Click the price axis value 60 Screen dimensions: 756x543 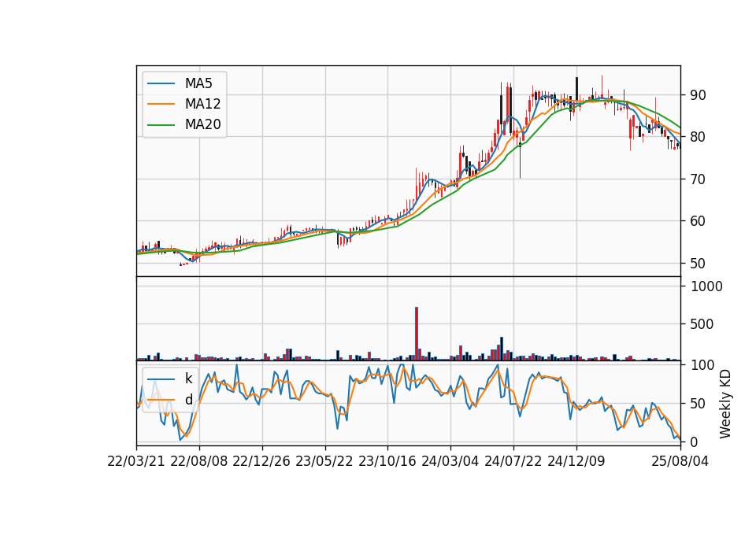tap(699, 221)
